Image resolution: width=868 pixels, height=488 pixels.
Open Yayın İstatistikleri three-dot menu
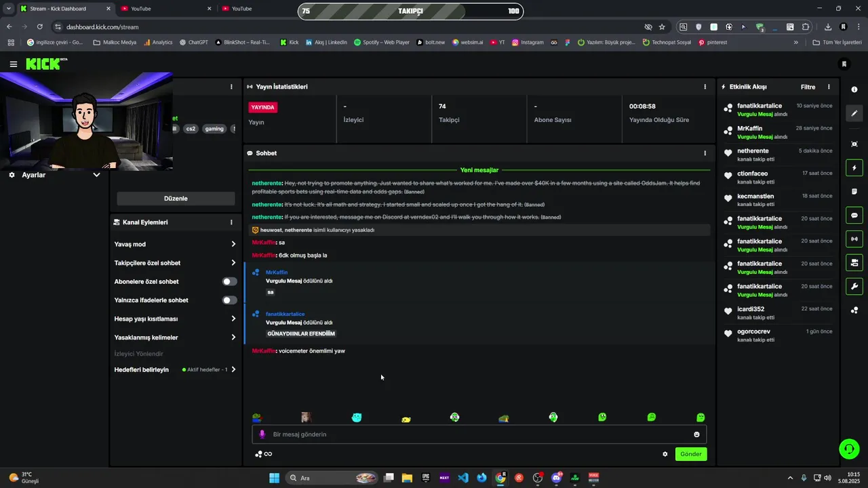click(705, 87)
